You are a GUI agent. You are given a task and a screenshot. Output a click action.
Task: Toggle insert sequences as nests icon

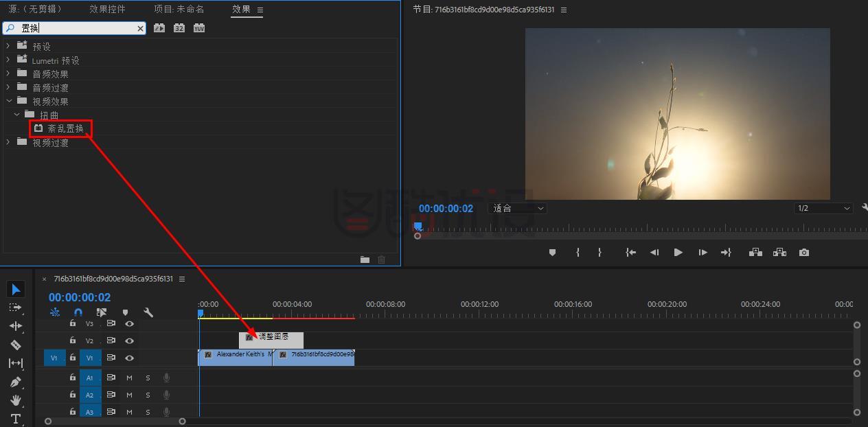[x=55, y=312]
